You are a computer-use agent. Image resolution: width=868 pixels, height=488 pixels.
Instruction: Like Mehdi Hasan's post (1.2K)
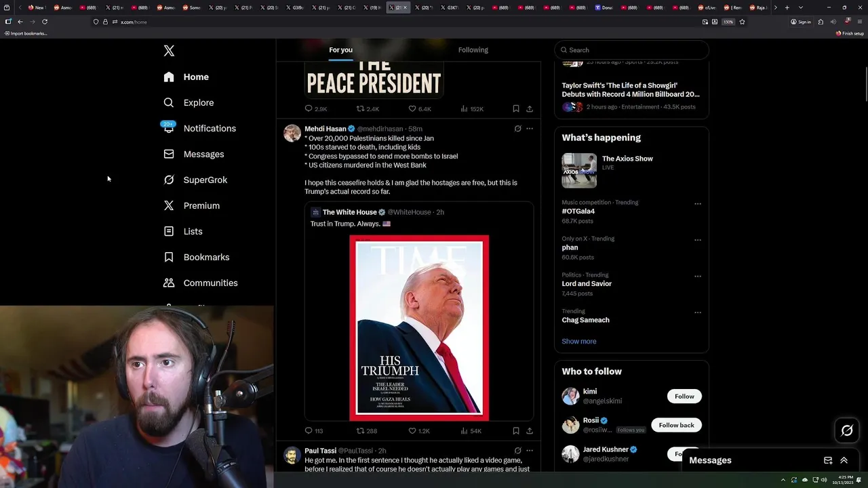pyautogui.click(x=419, y=431)
